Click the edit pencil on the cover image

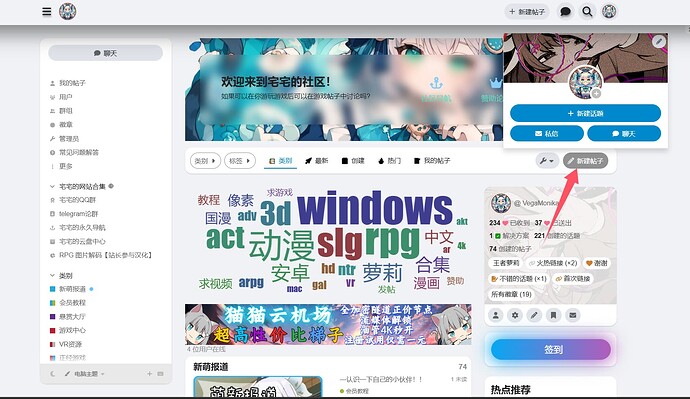tap(659, 42)
